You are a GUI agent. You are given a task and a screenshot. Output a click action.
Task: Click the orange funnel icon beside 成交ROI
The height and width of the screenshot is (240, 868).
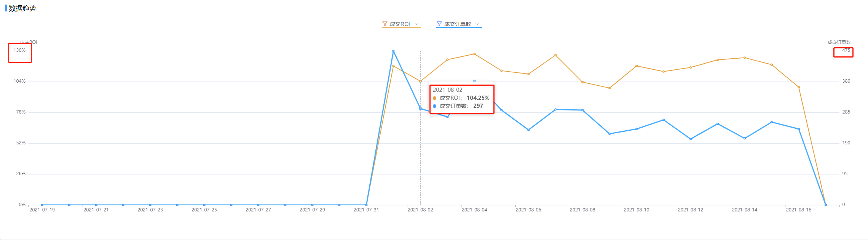(385, 24)
